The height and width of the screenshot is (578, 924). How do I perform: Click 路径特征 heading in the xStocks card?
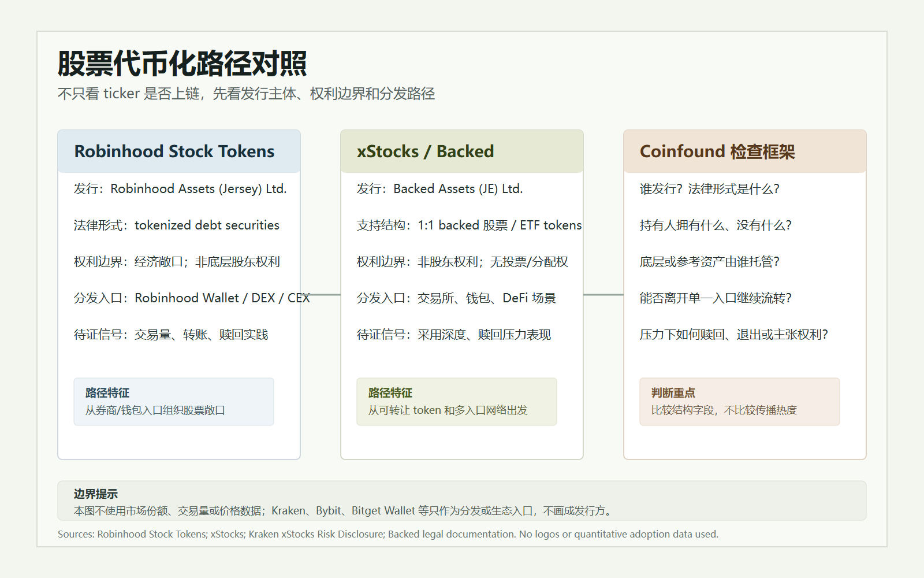click(390, 393)
